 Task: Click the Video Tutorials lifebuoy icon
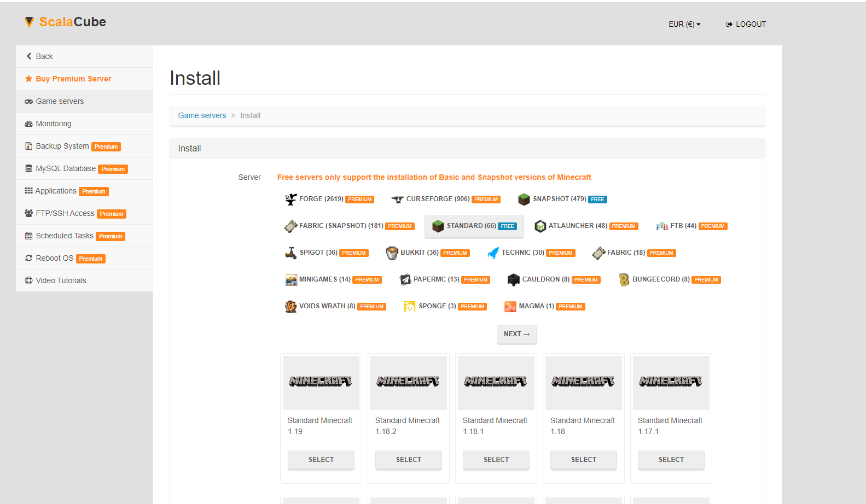coord(29,280)
